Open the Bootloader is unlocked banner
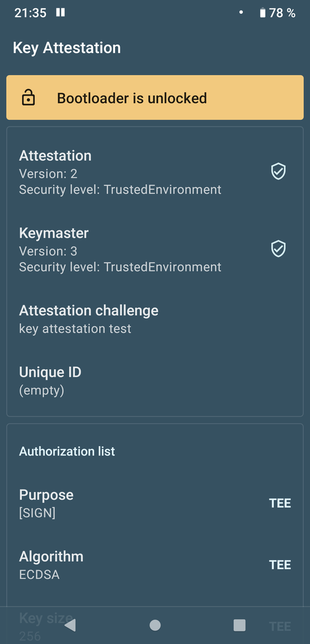The image size is (310, 644). coord(155,98)
